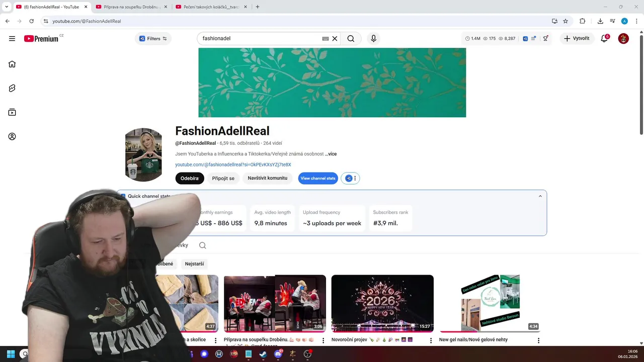Viewport: 644px width, 362px height.
Task: Open a new browser tab
Action: click(x=258, y=7)
